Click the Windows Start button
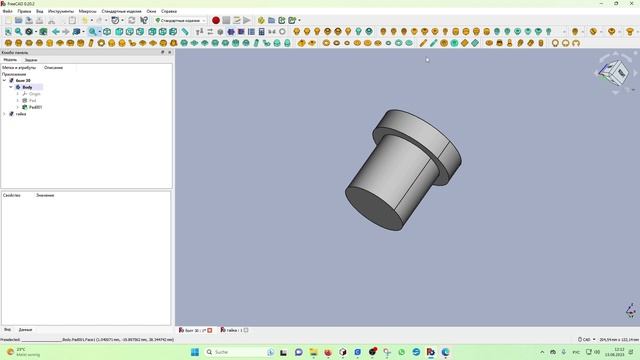Viewport: 640px width, 360px height. [195, 352]
